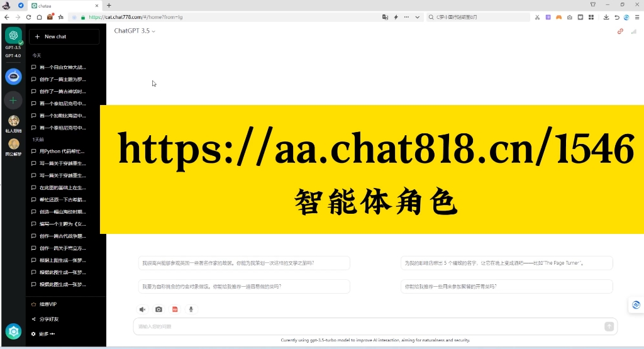Open the 周公解梦 agent avatar
This screenshot has height=349, width=644.
click(x=14, y=144)
